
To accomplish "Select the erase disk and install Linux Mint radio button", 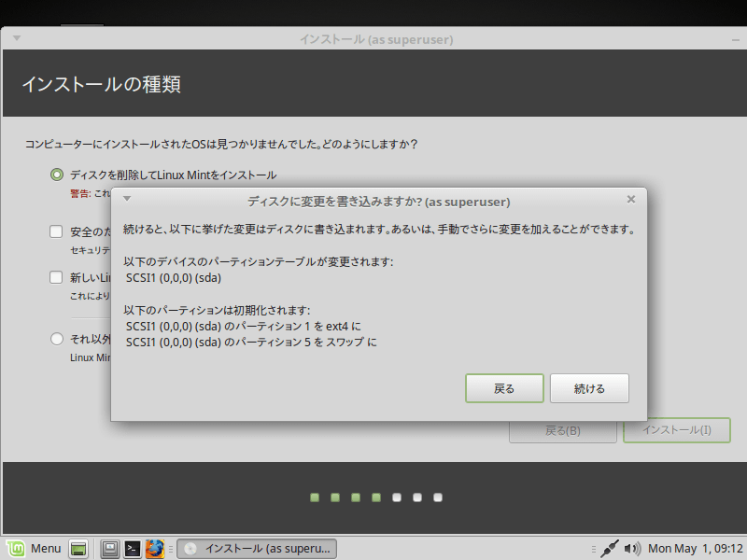I will click(x=57, y=175).
